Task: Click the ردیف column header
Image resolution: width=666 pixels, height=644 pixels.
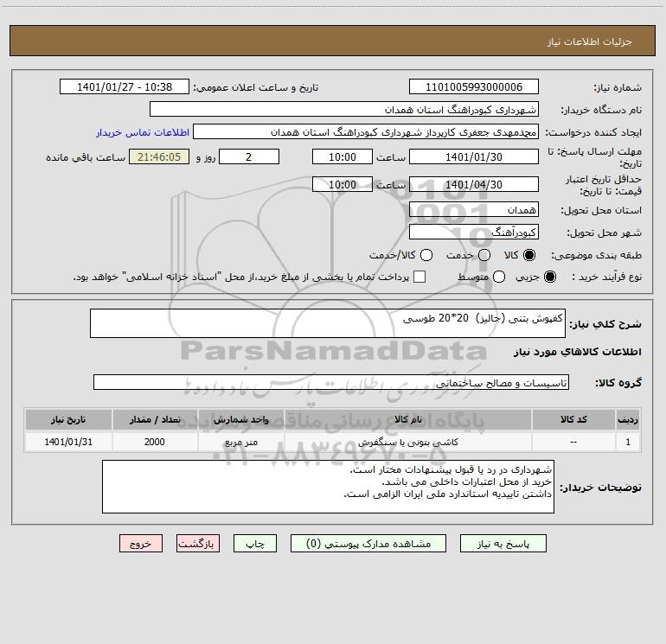Action: click(628, 419)
